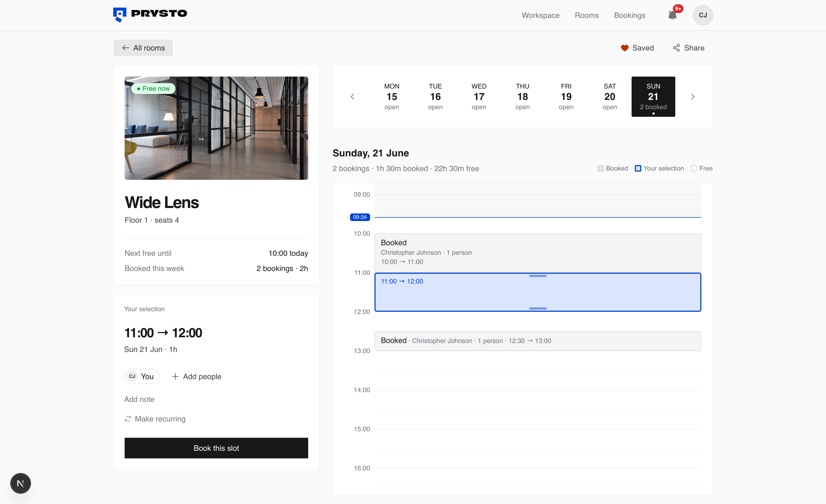
Task: Click Make recurring
Action: (155, 419)
